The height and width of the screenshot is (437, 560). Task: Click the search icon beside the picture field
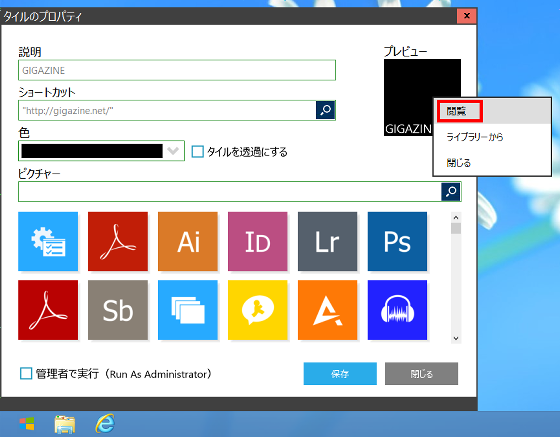[451, 191]
